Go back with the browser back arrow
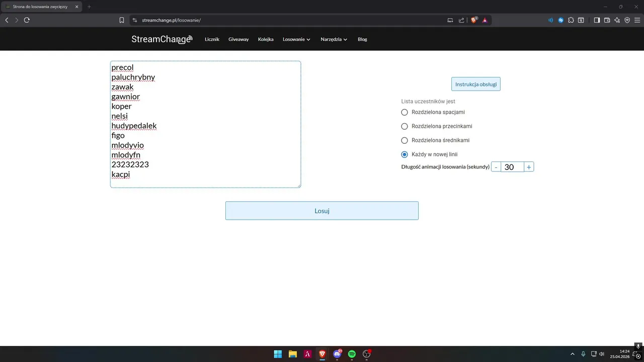 pos(7,20)
